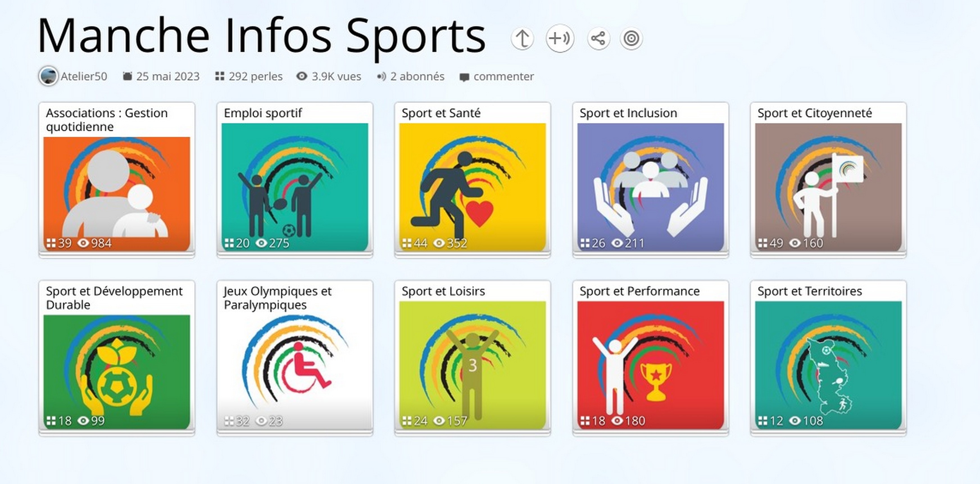Open the Sport et Santé collection
Viewport: 980px width, 484px height.
pos(472,186)
